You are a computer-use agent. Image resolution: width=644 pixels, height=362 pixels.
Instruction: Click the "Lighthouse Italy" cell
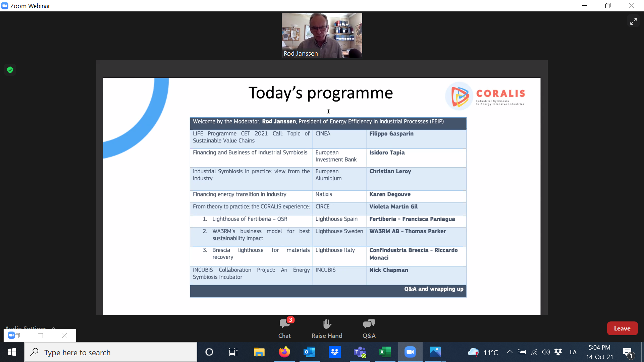click(x=339, y=256)
